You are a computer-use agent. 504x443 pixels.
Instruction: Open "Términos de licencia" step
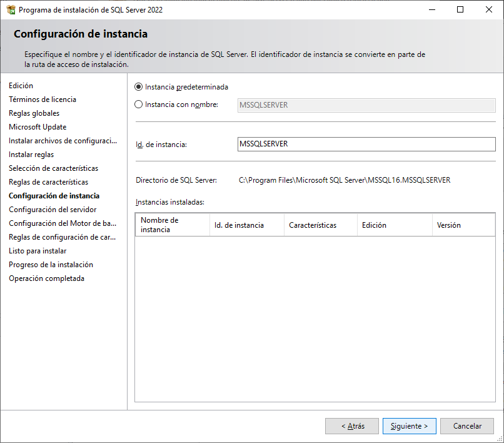[42, 99]
